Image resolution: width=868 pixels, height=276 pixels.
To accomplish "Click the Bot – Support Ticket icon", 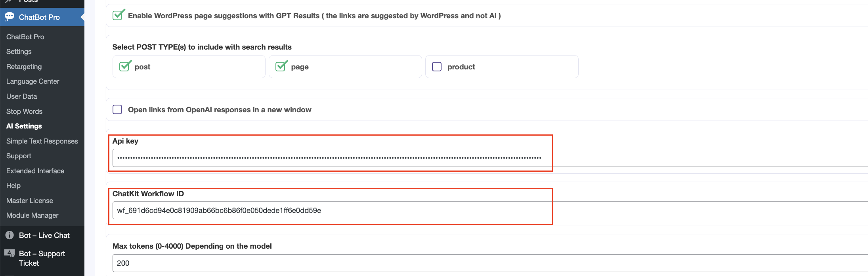I will coord(10,253).
